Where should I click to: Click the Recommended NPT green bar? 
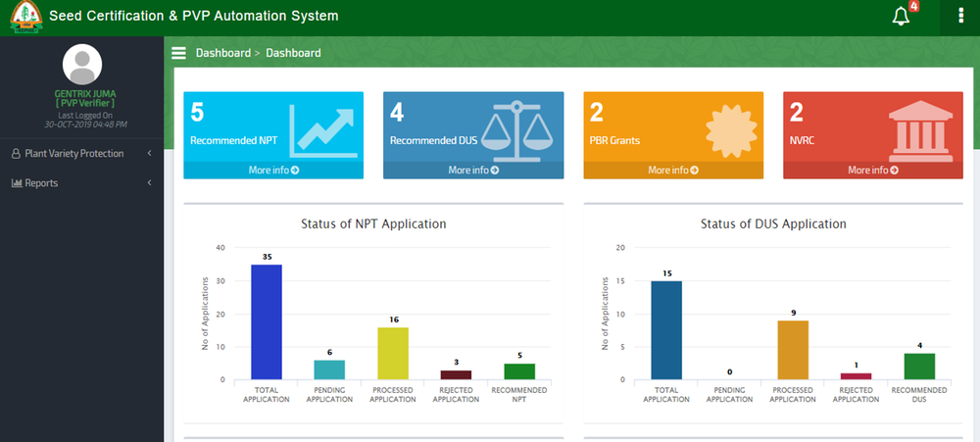click(519, 371)
